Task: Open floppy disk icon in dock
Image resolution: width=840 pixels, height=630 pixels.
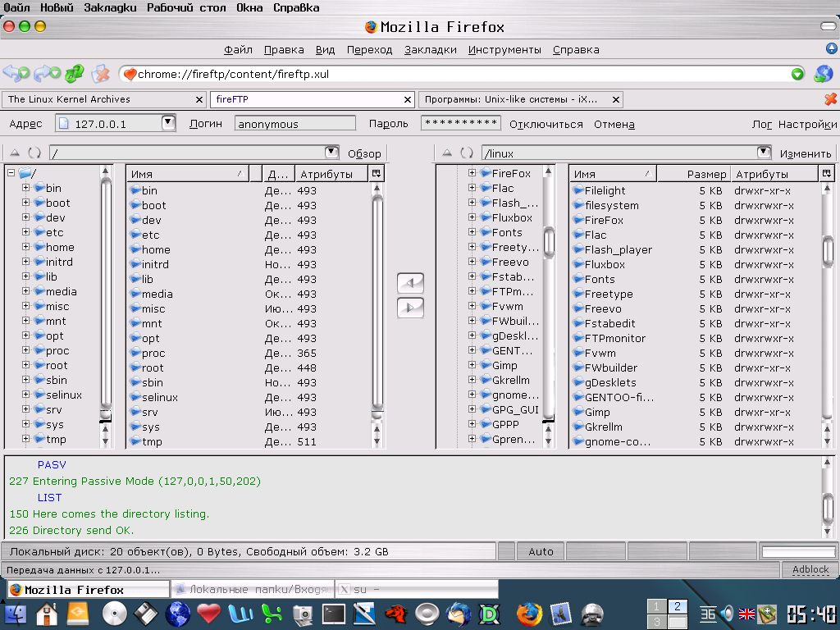Action: (x=145, y=614)
